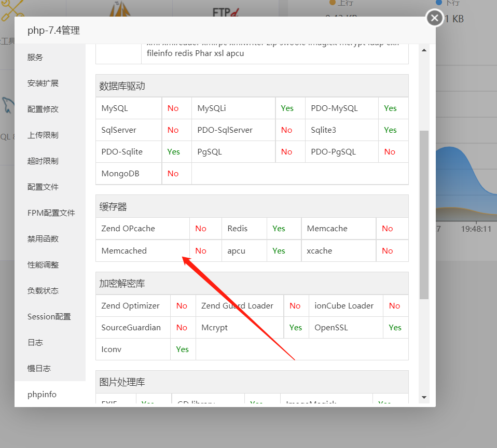Click the 加密解密库 section header
The width and height of the screenshot is (497, 448).
[x=252, y=284]
